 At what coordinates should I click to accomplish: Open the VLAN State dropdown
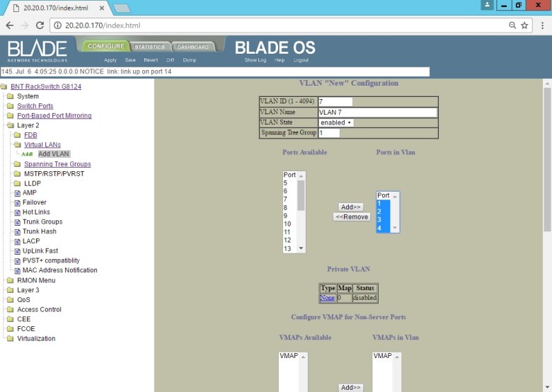tap(335, 122)
